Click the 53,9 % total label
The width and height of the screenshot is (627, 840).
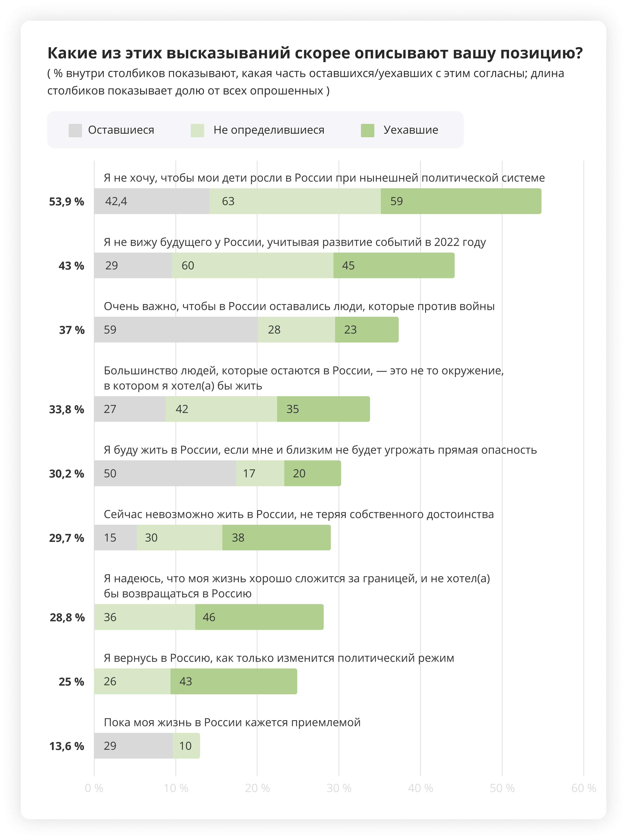(x=66, y=202)
